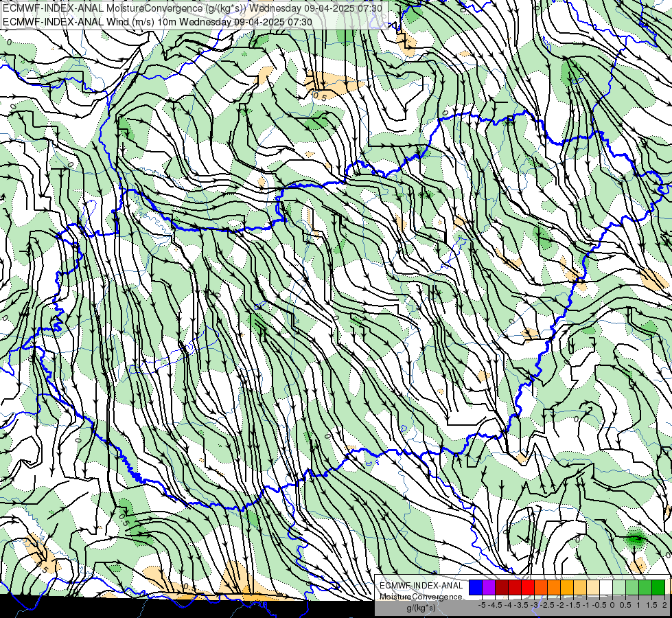Click the '-1.5' legend tick label

[x=573, y=605]
